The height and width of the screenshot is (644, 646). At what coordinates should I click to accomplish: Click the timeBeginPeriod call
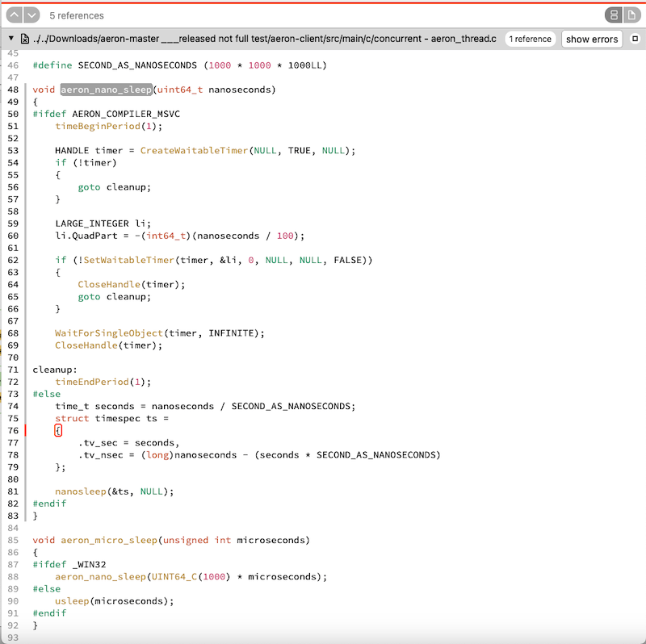point(98,127)
